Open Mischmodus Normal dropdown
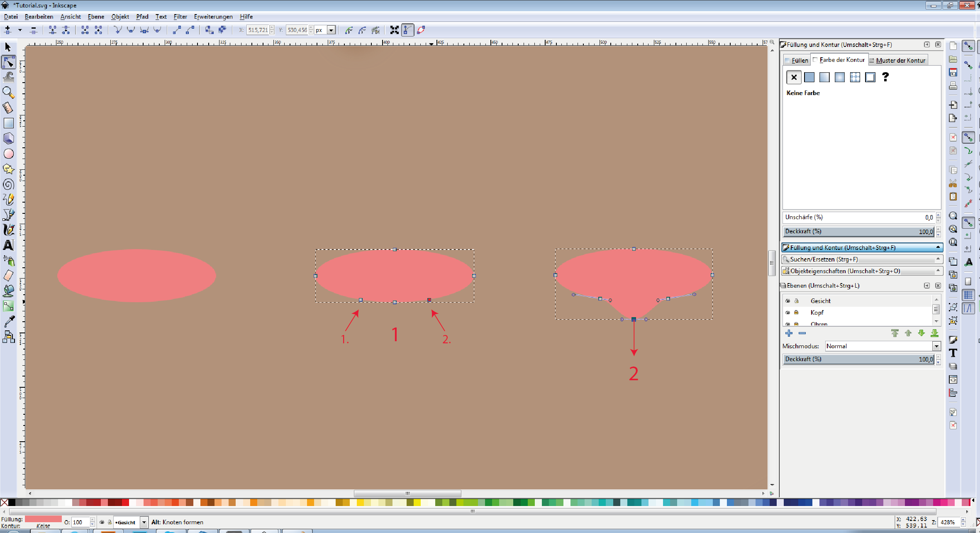The height and width of the screenshot is (533, 980). (882, 346)
